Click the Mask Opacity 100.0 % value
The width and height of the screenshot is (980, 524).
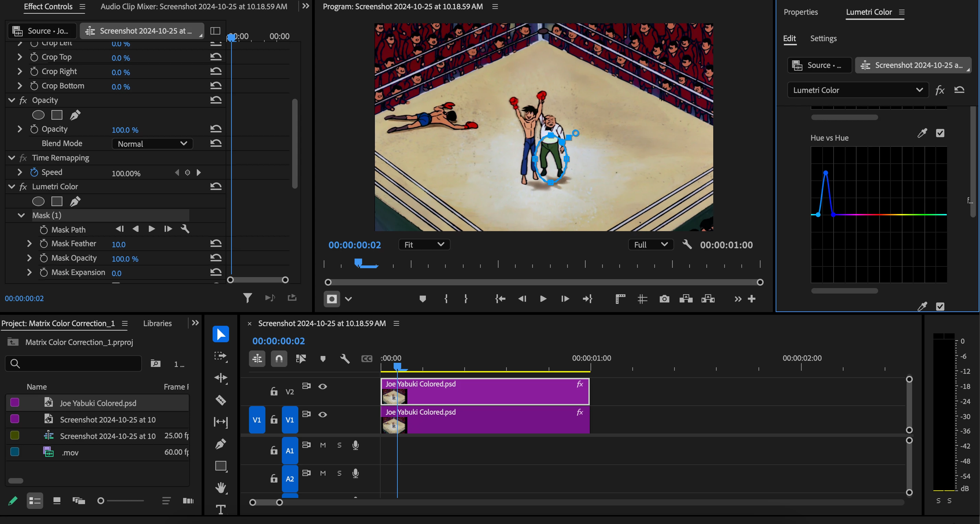pyautogui.click(x=125, y=259)
